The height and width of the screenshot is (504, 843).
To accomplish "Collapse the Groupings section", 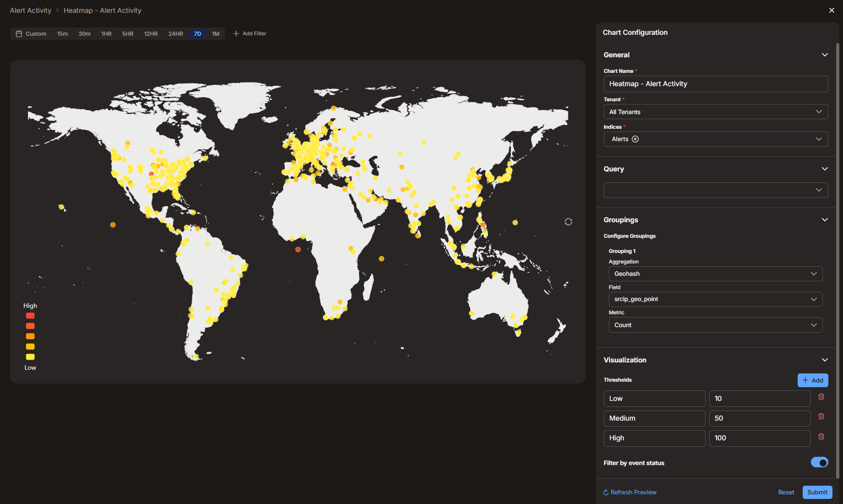I will tap(825, 220).
